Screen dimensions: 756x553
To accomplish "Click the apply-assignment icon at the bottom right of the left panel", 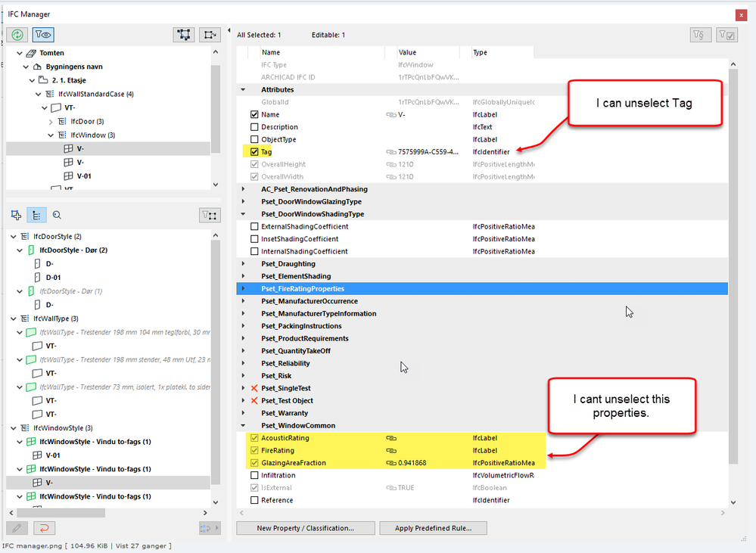I will tap(210, 528).
